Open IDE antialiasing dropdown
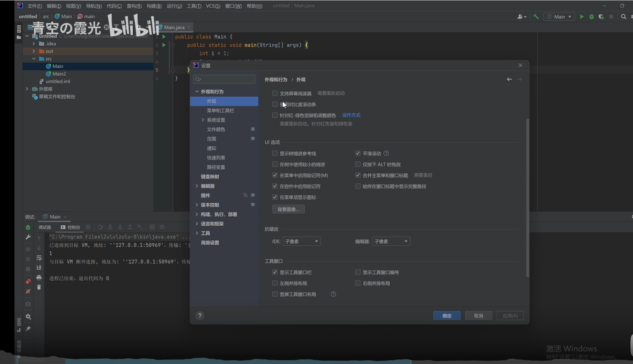This screenshot has width=633, height=364. (x=301, y=241)
